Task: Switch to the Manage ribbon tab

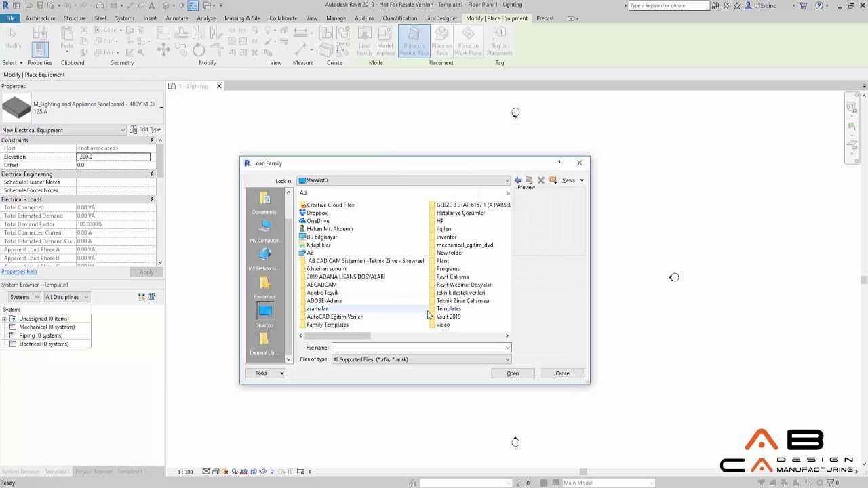Action: [336, 18]
